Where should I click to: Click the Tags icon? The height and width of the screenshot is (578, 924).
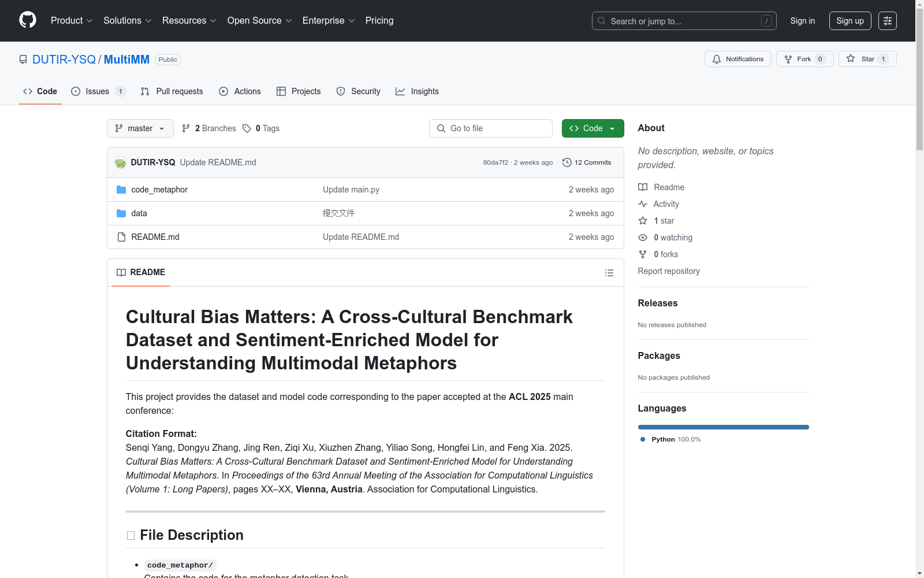coord(247,128)
